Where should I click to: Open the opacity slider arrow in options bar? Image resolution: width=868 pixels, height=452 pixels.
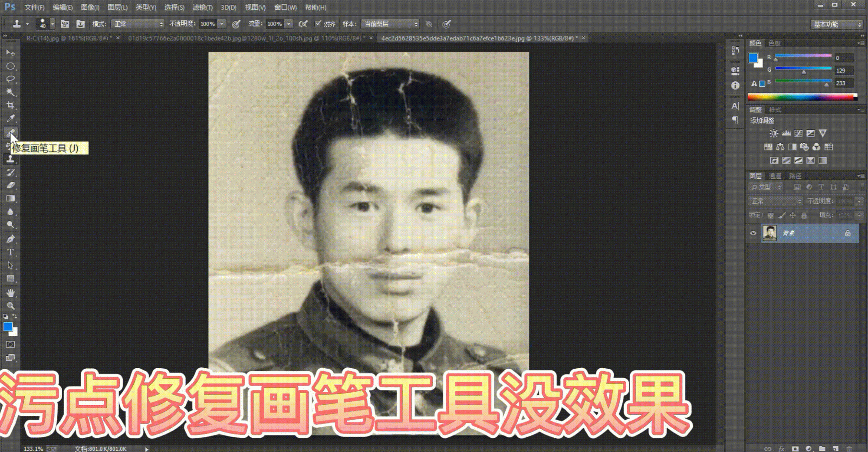222,24
